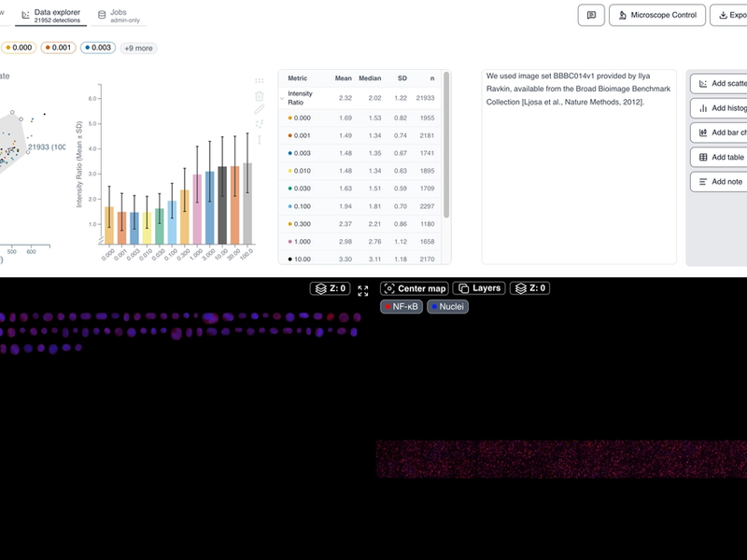Screen dimensions: 747x560
Task: Collapse the Intensity Ratio table row
Action: click(282, 99)
